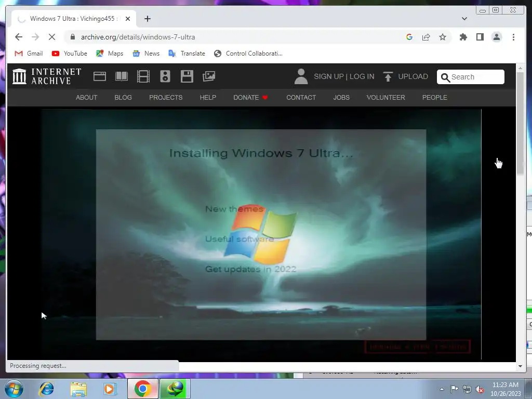Open the VOLUNTEER link
Viewport: 532px width, 399px height.
point(386,97)
